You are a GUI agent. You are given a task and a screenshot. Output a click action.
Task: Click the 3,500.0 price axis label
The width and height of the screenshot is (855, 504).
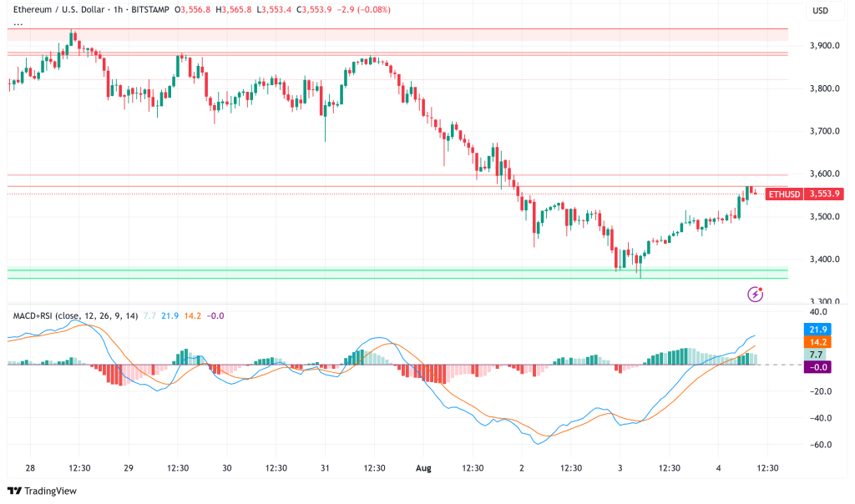824,217
